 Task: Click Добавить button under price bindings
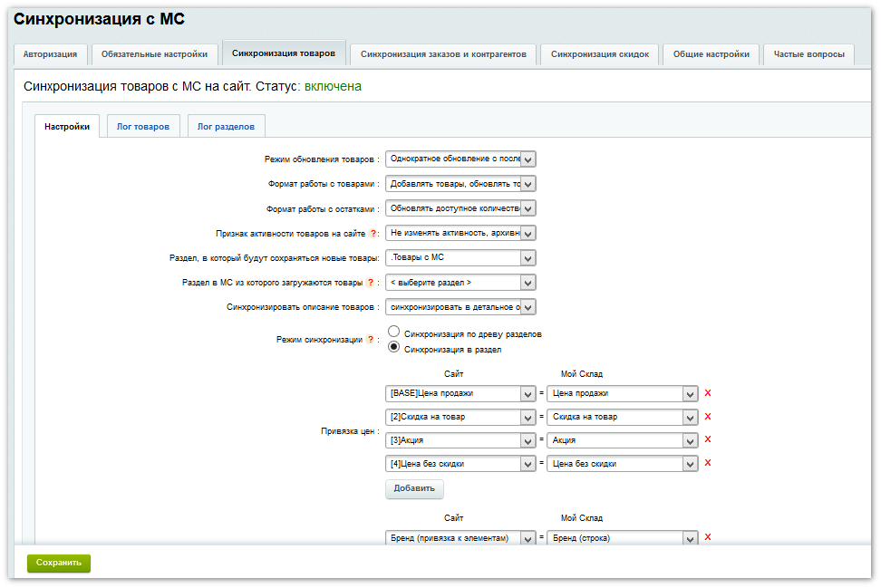click(414, 489)
